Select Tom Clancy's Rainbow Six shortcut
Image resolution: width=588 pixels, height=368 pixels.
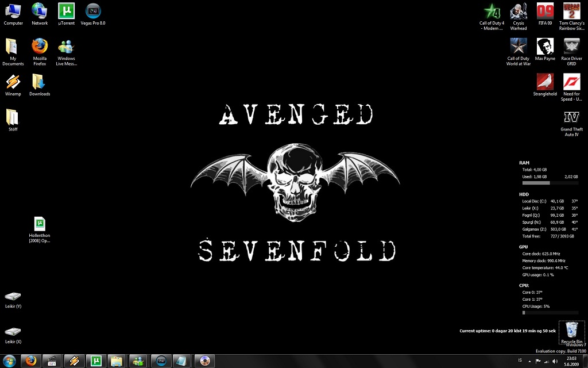(x=571, y=17)
